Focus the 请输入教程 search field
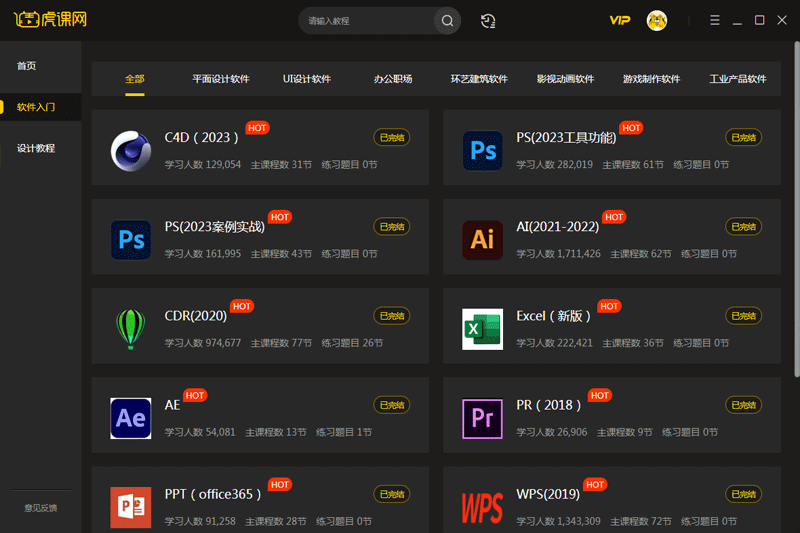Screen dimensions: 800x533 point(367,21)
